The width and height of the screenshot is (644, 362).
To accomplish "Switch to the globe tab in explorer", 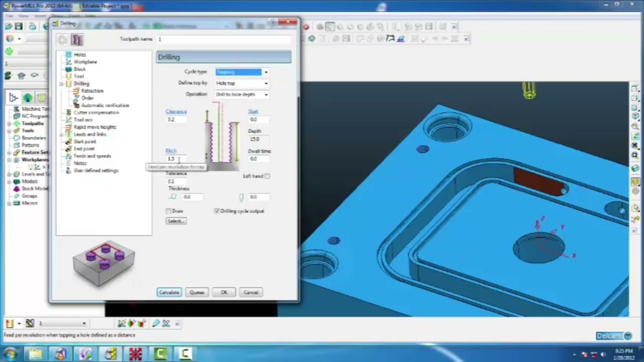I will click(28, 98).
